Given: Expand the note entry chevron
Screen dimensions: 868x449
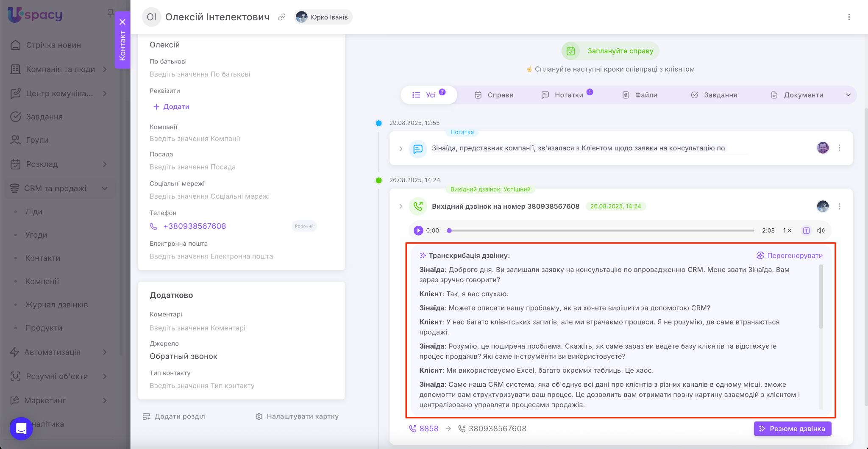Looking at the screenshot, I should (401, 149).
